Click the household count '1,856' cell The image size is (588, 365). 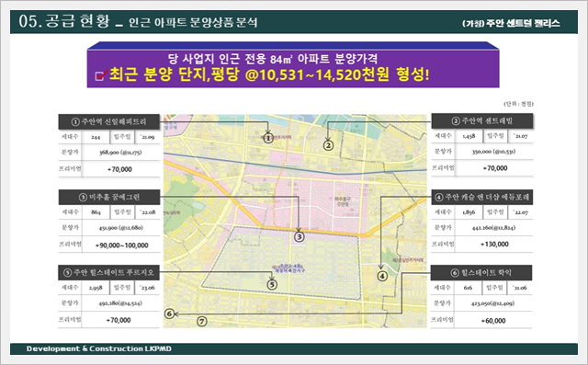point(469,212)
